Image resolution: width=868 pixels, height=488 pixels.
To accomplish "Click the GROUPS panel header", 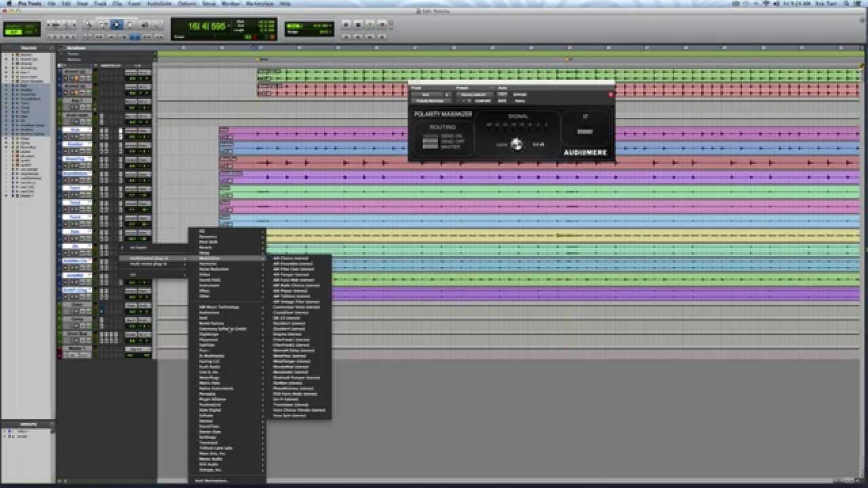I will coord(28,424).
